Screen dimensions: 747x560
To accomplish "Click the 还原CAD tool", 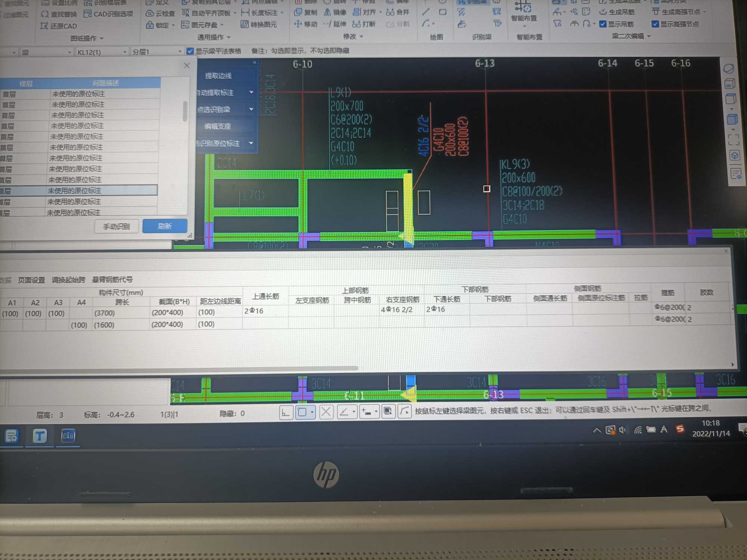I will [x=59, y=26].
